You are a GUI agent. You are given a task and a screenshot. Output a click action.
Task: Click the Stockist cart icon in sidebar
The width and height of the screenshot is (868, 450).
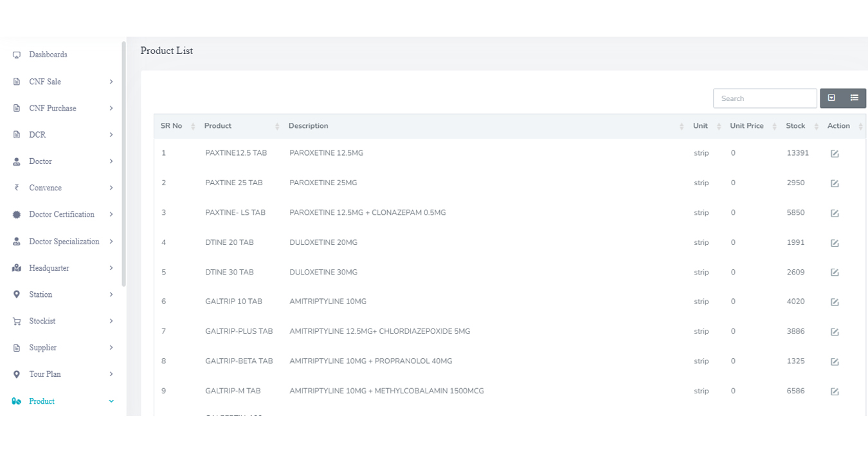coord(16,321)
